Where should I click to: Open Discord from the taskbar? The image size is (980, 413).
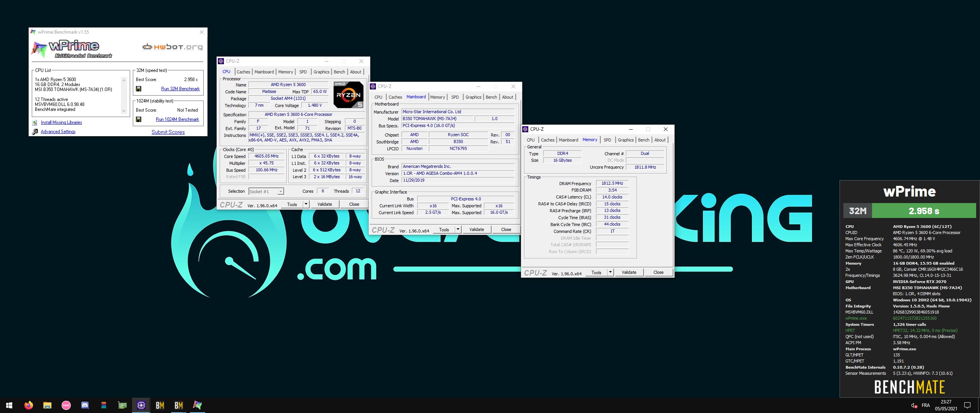point(85,405)
